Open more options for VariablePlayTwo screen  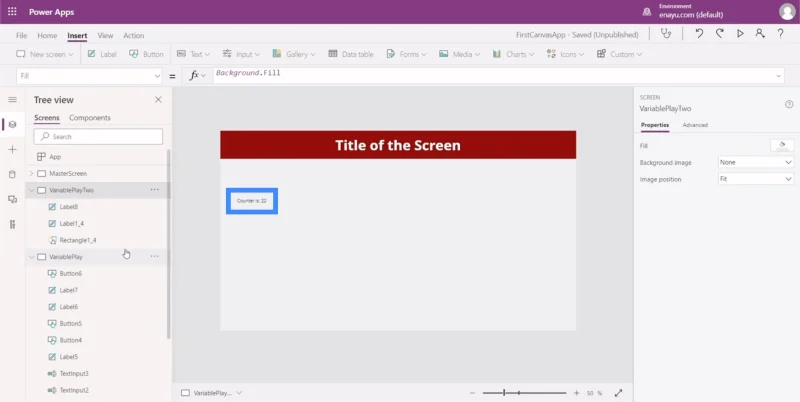coord(155,190)
